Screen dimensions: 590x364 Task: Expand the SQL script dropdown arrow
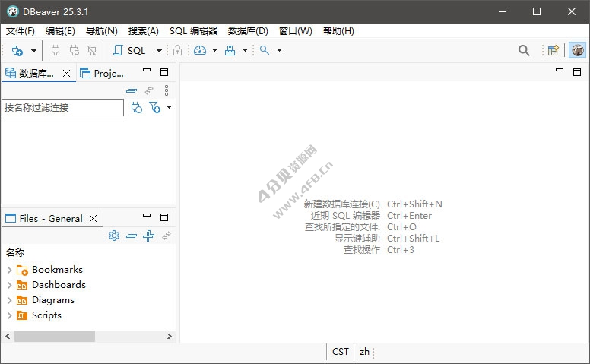[159, 50]
